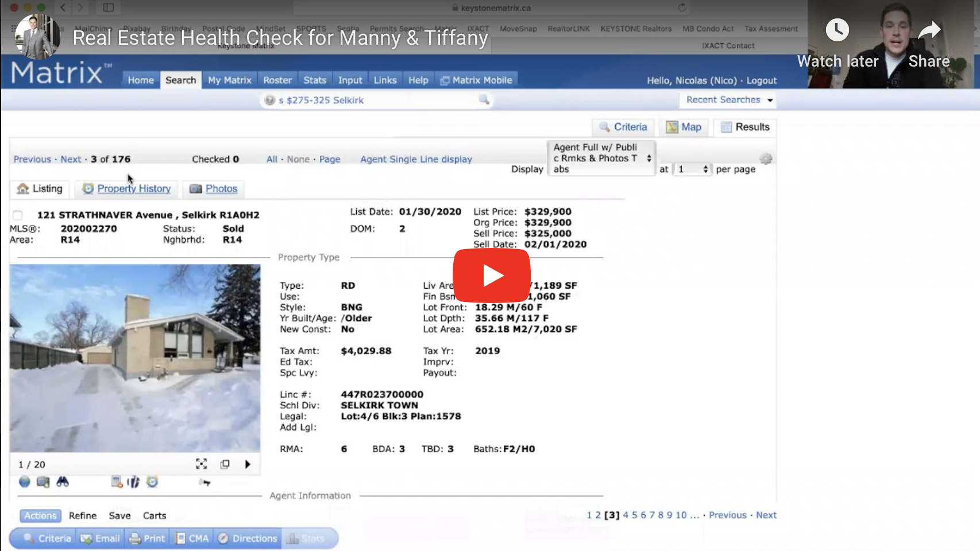Image resolution: width=980 pixels, height=551 pixels.
Task: Click bottom-right Next pagination link
Action: [766, 515]
